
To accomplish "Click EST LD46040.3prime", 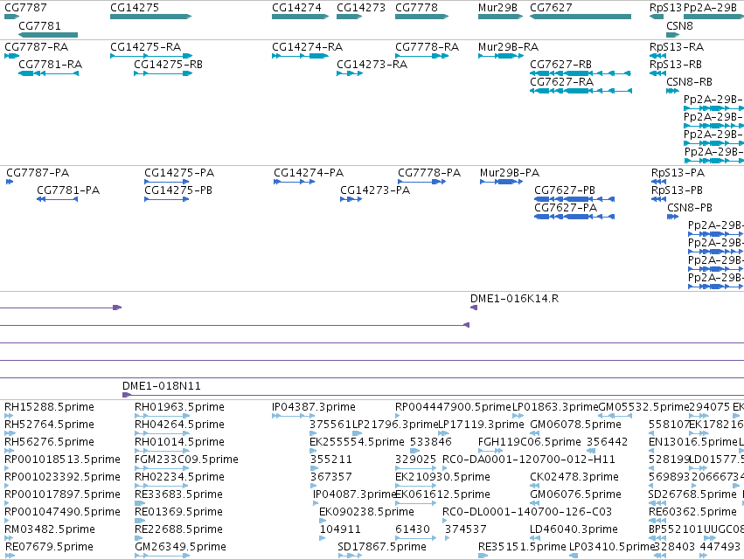I will (535, 538).
